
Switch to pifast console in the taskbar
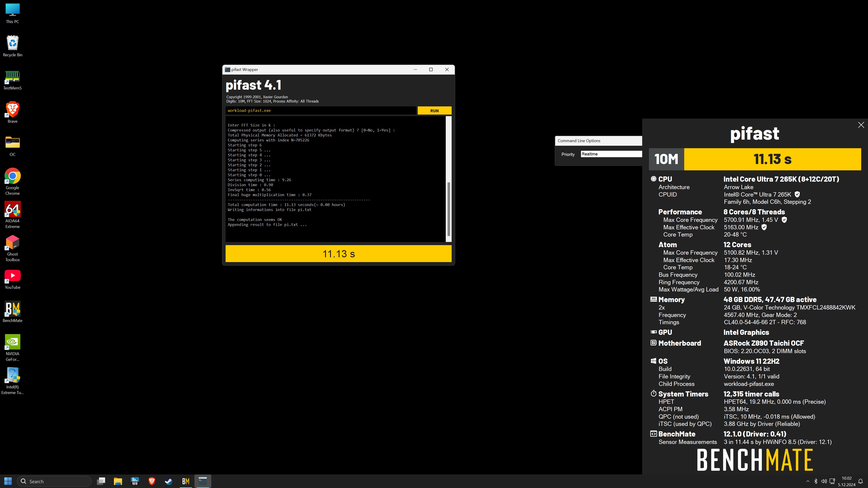[203, 481]
